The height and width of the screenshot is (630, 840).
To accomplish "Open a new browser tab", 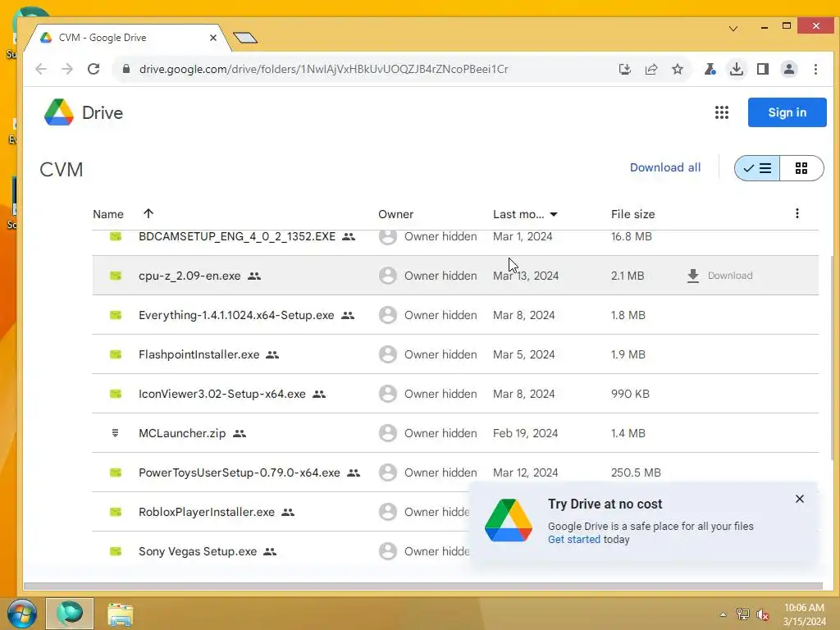I will tap(245, 38).
